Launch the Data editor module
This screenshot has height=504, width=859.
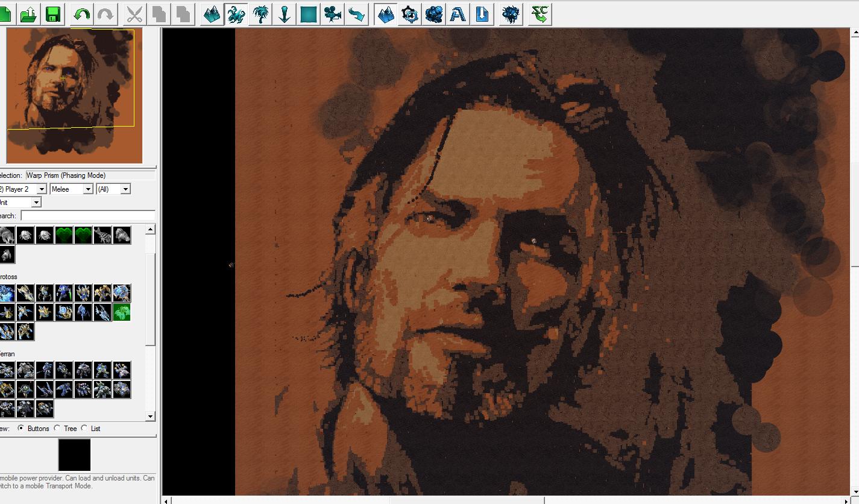click(x=433, y=14)
